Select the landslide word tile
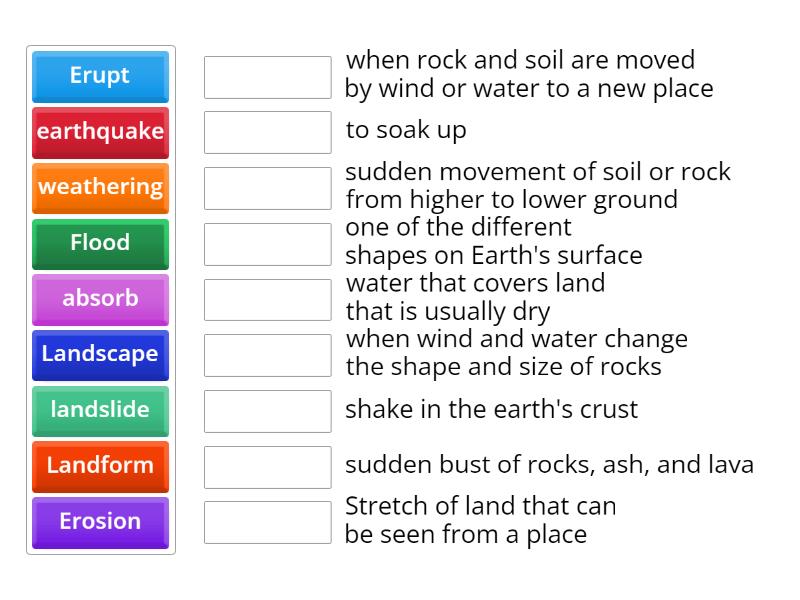800x600 pixels. click(x=99, y=411)
